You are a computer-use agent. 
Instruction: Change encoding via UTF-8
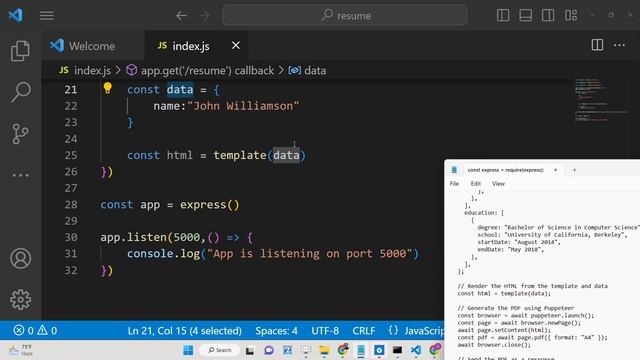(x=325, y=330)
